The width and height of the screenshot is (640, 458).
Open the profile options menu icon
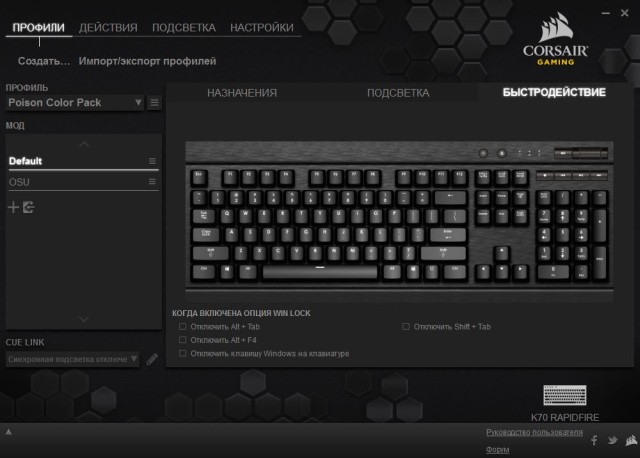coord(154,103)
